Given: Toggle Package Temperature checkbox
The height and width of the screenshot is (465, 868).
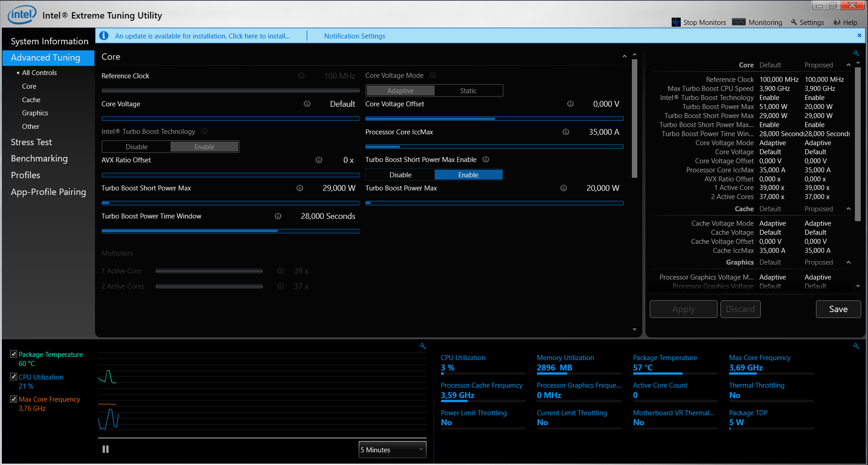Looking at the screenshot, I should 14,354.
